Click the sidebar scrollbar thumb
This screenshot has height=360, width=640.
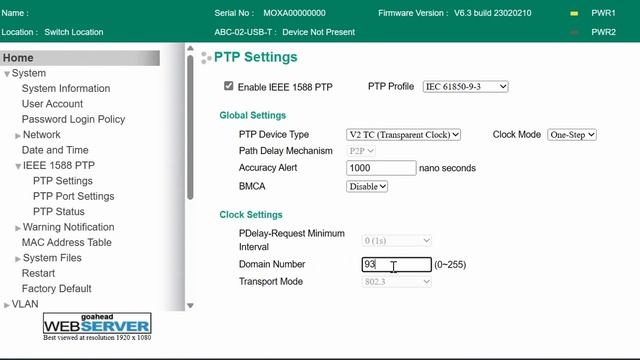coord(190,127)
